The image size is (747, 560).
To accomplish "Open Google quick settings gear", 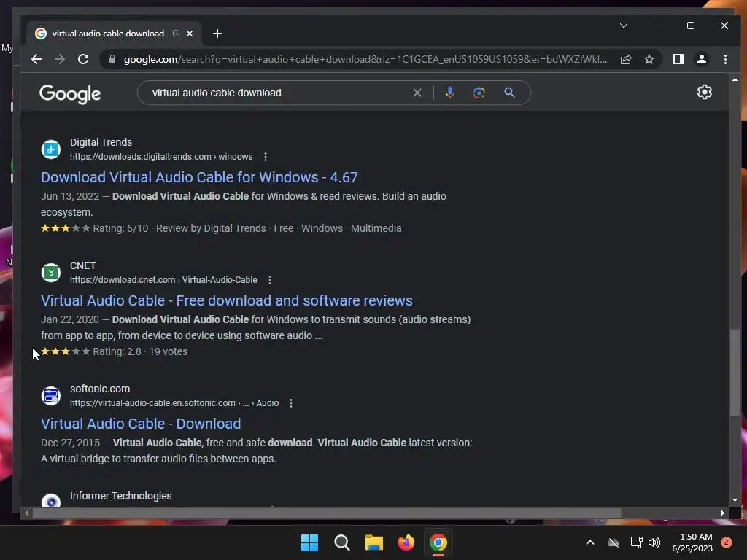I will pyautogui.click(x=705, y=92).
